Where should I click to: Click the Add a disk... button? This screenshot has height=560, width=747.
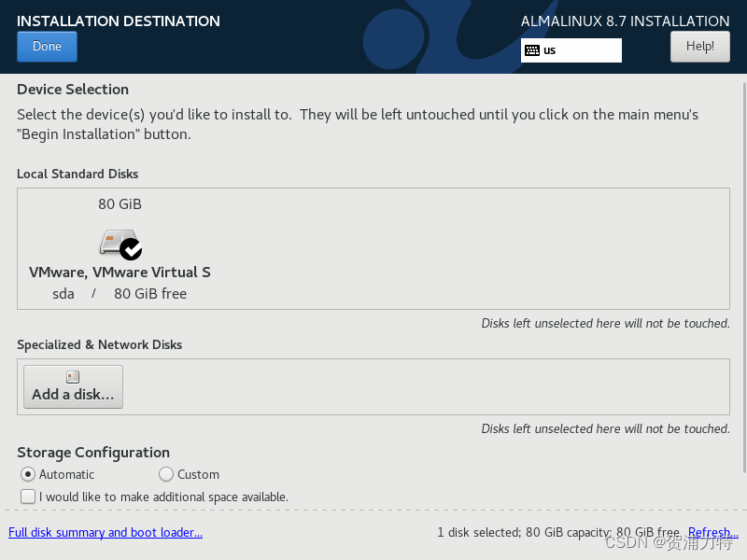73,385
